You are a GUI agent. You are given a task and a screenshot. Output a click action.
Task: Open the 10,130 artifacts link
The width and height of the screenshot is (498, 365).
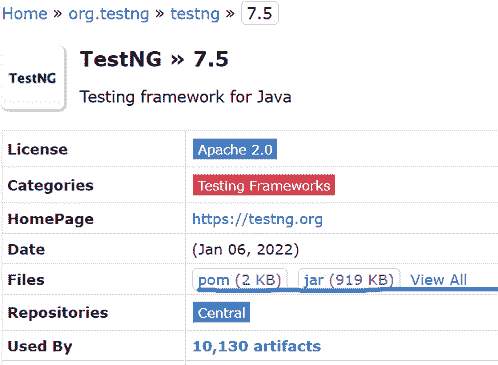tap(257, 346)
